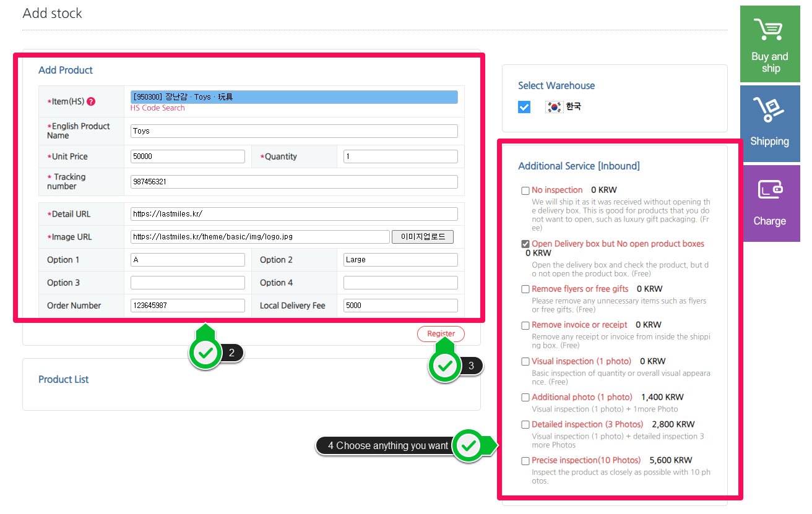
Task: Focus the empty Option 3 field
Action: 188,283
